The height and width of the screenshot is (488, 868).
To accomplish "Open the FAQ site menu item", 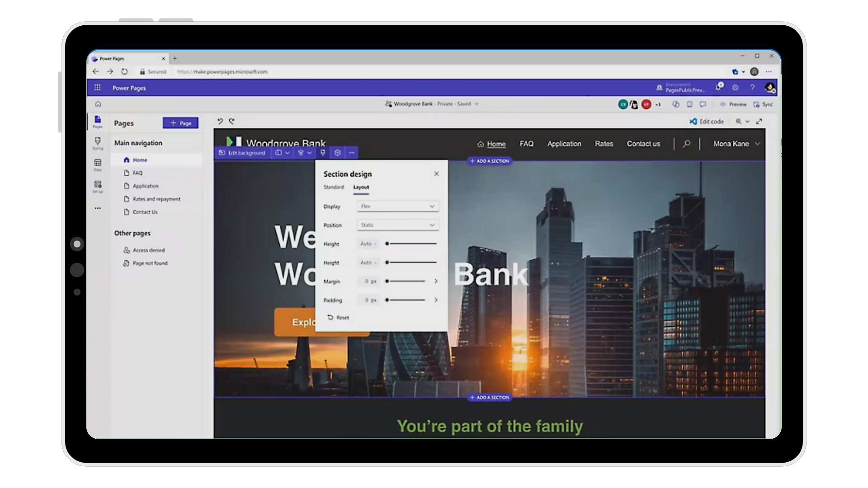I will (526, 144).
